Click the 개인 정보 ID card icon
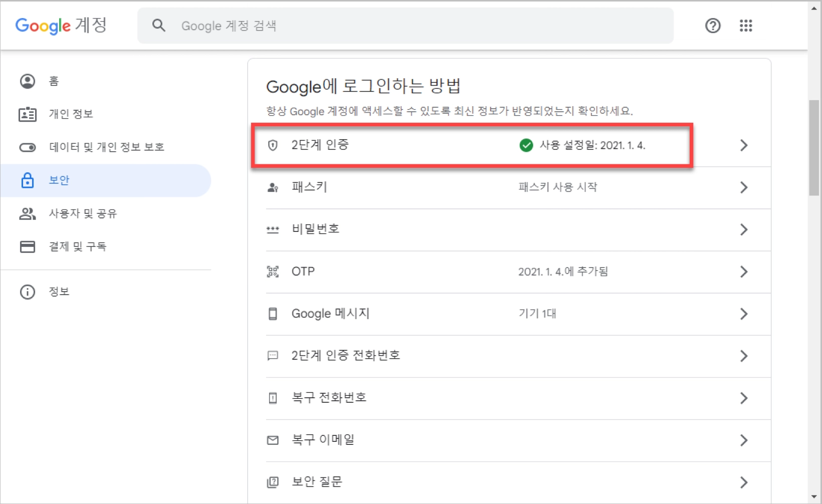Screen dimensions: 822x504 point(28,114)
